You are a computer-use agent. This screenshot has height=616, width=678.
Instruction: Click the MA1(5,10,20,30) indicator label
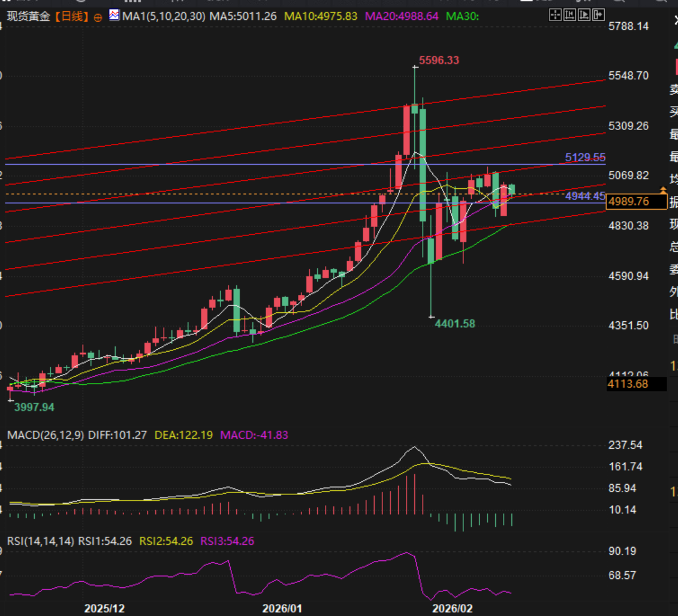click(164, 16)
